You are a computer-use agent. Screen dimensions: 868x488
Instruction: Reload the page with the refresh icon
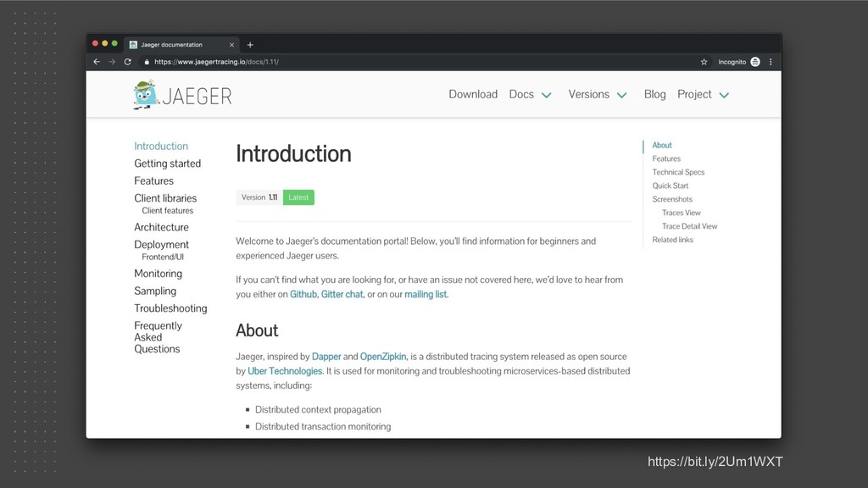tap(128, 62)
